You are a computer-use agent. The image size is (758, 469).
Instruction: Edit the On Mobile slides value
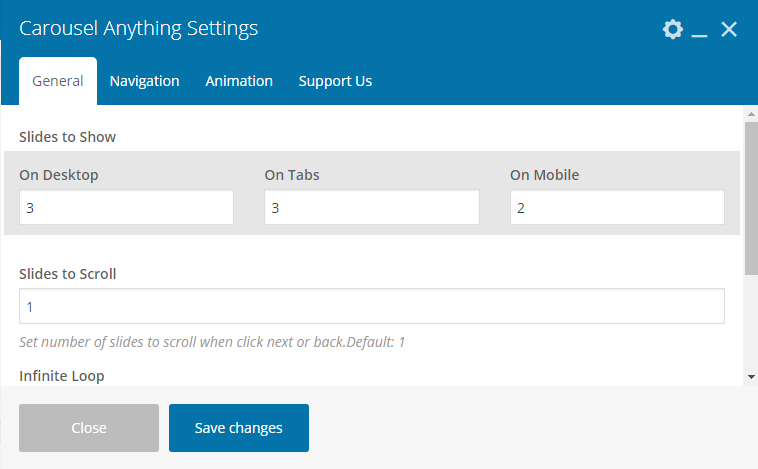coord(617,208)
